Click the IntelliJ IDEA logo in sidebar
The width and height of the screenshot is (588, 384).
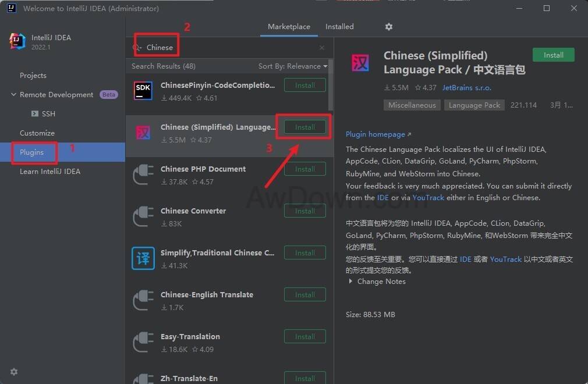(18, 41)
